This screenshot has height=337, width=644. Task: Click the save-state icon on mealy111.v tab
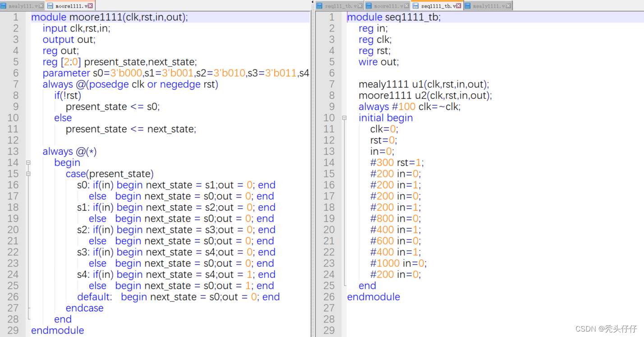click(x=4, y=6)
